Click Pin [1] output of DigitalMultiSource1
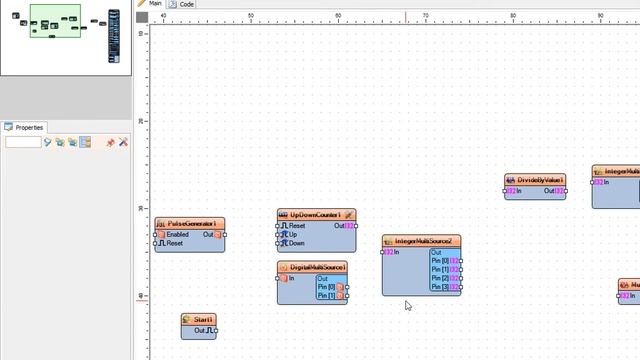This screenshot has height=360, width=640. [x=347, y=296]
